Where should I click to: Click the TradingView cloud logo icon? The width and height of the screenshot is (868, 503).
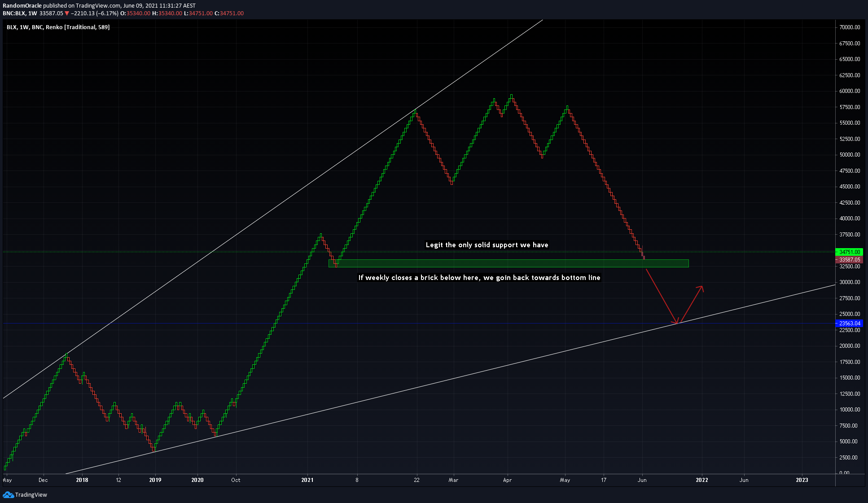click(x=8, y=494)
